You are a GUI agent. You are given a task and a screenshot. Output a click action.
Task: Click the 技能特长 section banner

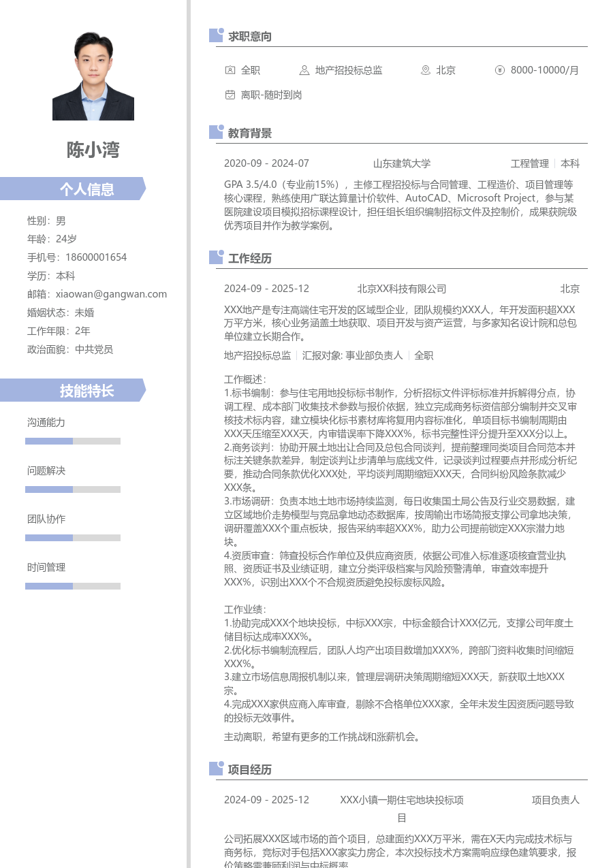(73, 390)
